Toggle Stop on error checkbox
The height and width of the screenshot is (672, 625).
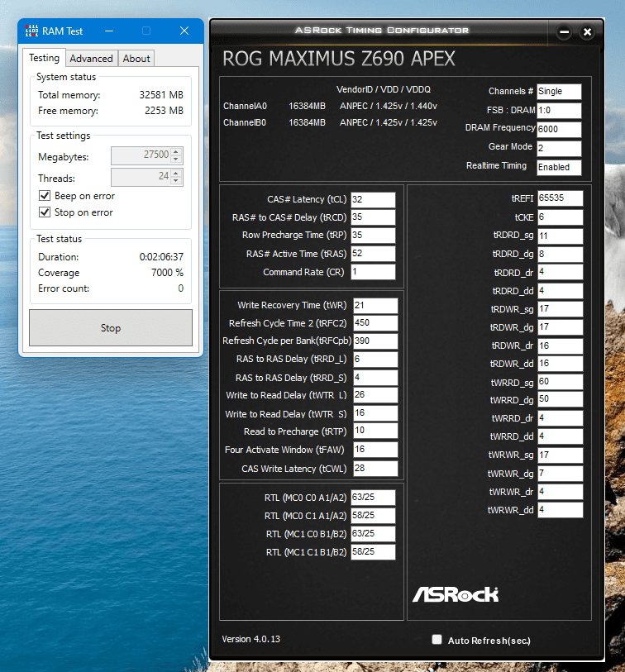45,212
